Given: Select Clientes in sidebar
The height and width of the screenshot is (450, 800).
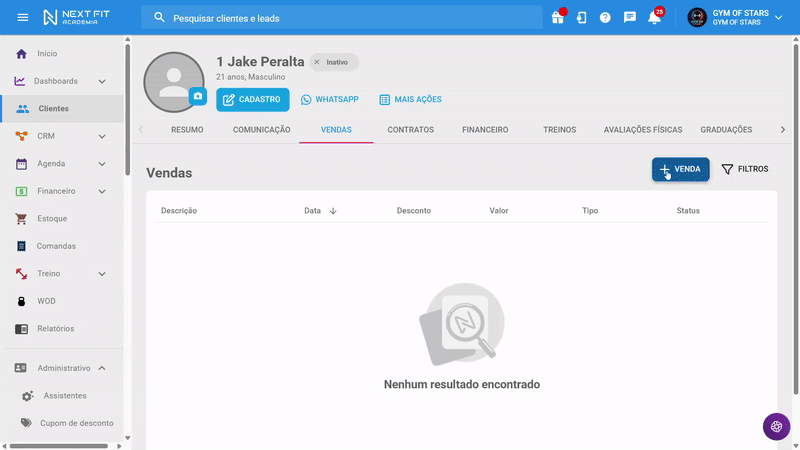Looking at the screenshot, I should (x=62, y=109).
